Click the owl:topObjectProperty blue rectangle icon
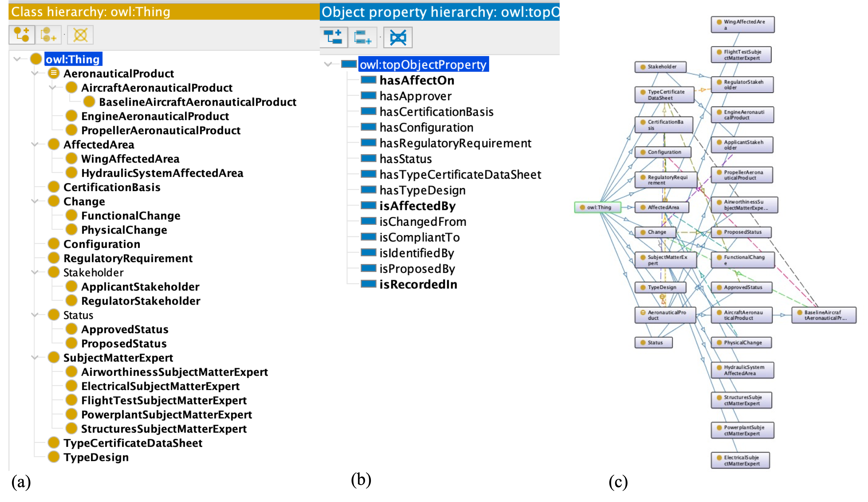868x502 pixels. [x=349, y=64]
